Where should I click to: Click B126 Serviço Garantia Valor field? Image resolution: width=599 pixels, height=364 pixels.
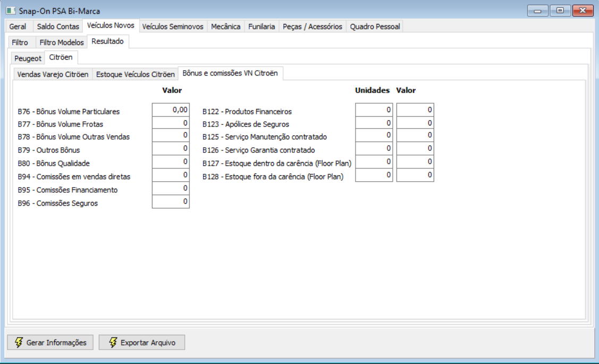tap(415, 149)
